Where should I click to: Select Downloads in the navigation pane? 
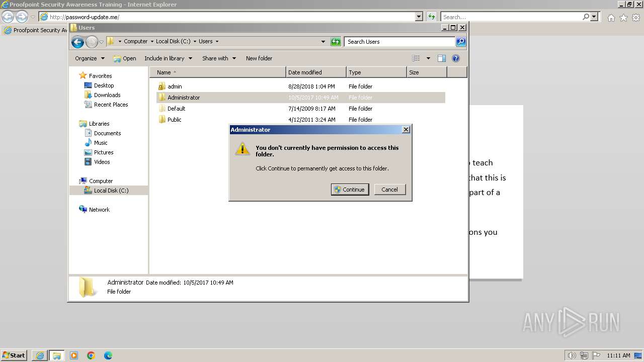click(x=103, y=95)
